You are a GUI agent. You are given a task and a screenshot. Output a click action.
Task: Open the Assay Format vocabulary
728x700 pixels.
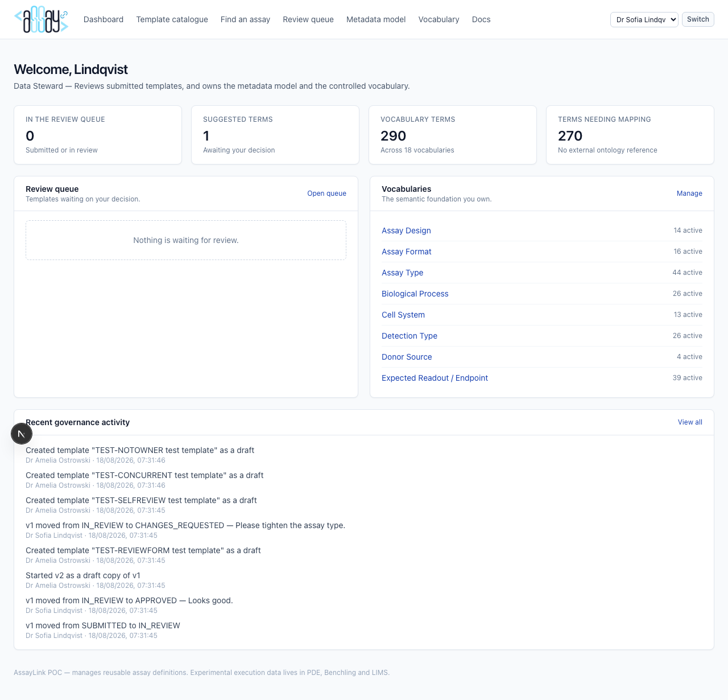point(407,252)
